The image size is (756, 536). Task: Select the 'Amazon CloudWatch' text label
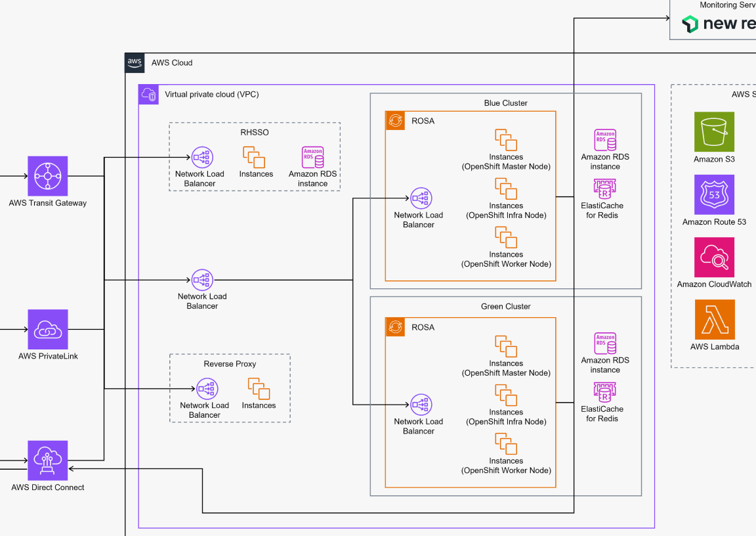(x=715, y=284)
